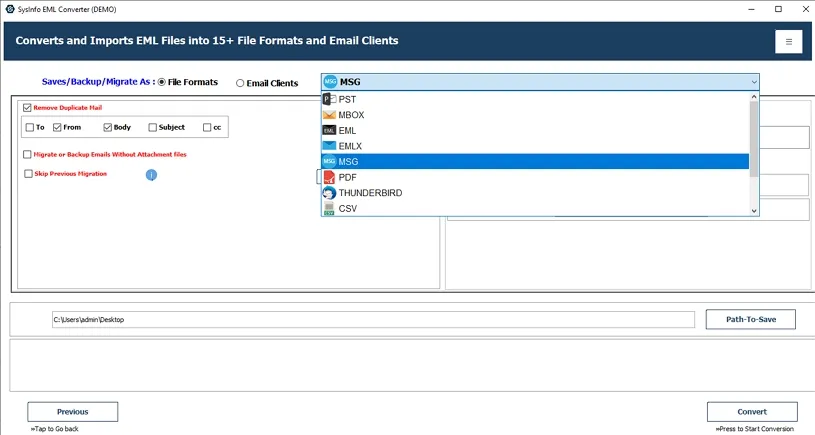Click the dropdown list scroll up arrow
815x435 pixels.
tap(754, 97)
